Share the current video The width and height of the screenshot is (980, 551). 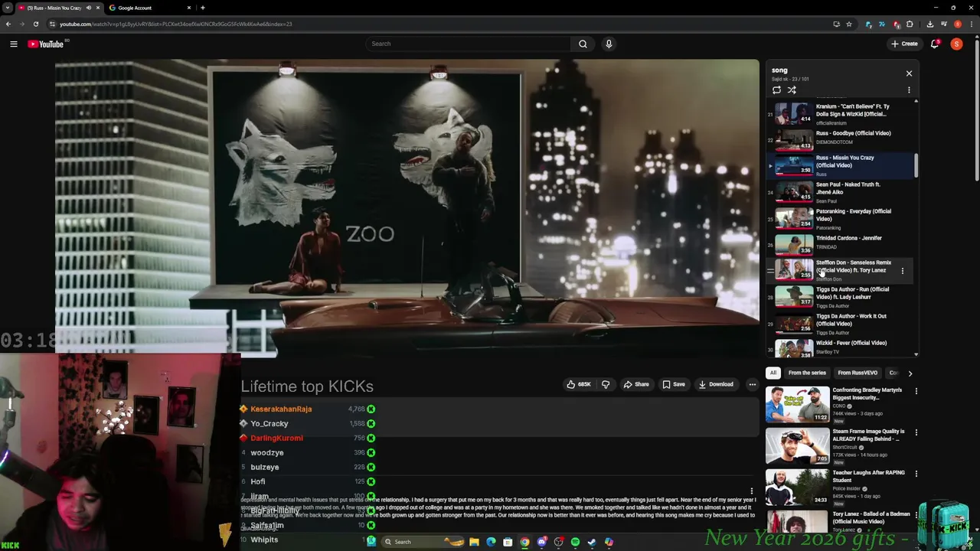pyautogui.click(x=635, y=384)
